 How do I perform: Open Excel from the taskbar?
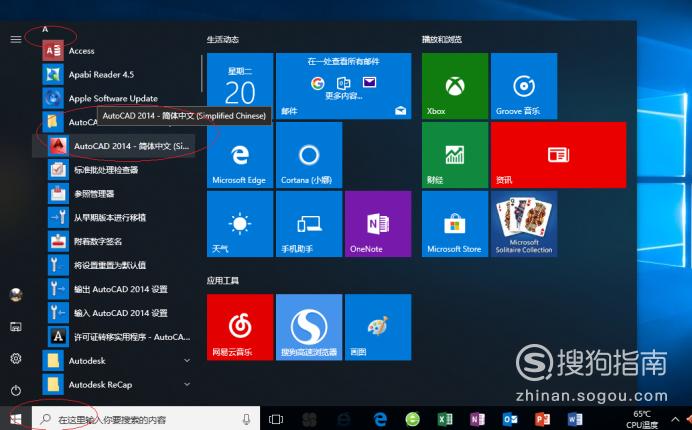click(445, 419)
